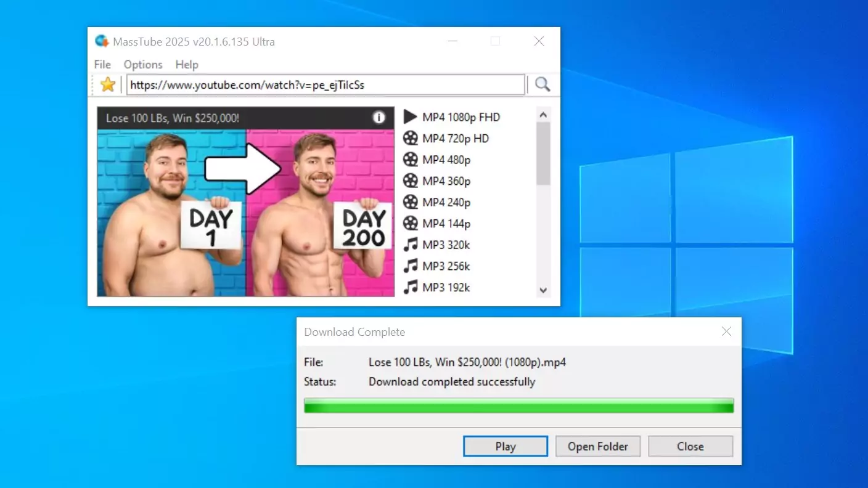Viewport: 868px width, 488px height.
Task: Select the MP3 320k audio format
Action: (446, 245)
